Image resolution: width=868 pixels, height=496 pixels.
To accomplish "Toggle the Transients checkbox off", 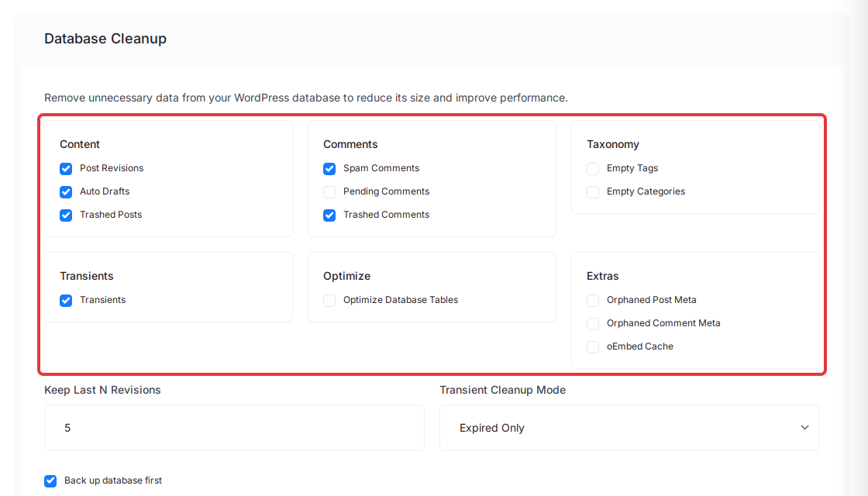I will click(x=66, y=300).
